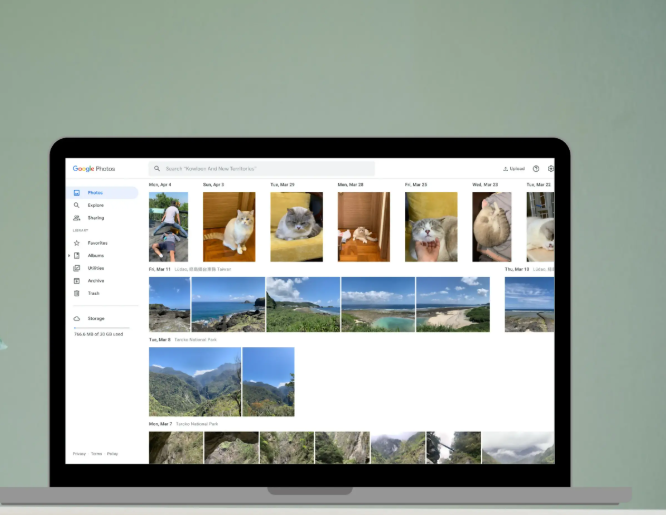Click the Taiwan location label beside Fri, Mar 11
This screenshot has width=666, height=515.
coord(203,269)
